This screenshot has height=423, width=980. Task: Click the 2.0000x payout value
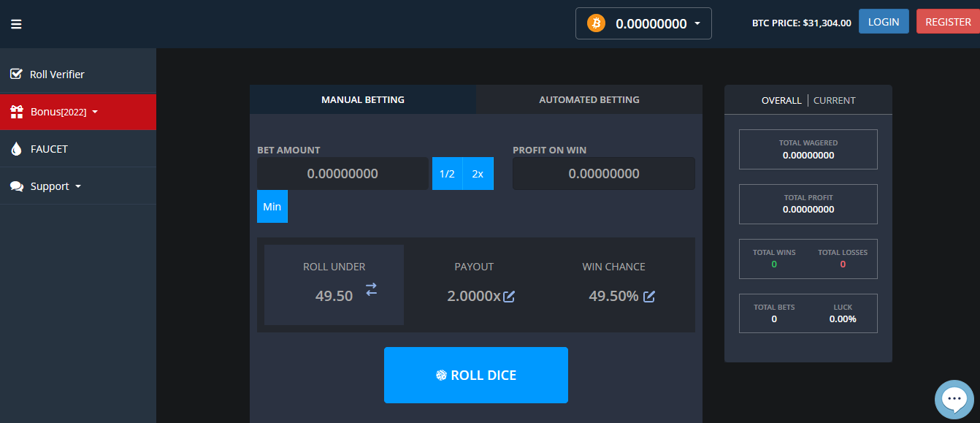(x=474, y=296)
